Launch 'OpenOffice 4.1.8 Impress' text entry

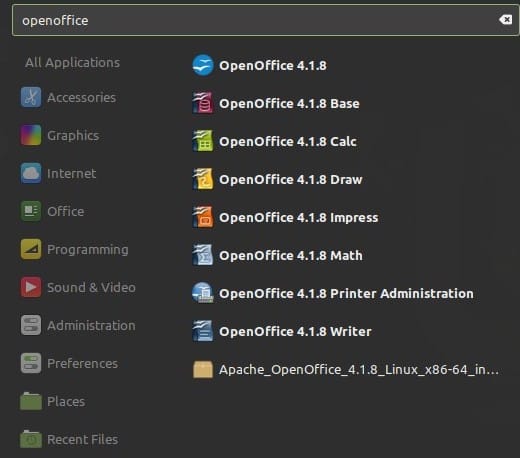coord(299,217)
